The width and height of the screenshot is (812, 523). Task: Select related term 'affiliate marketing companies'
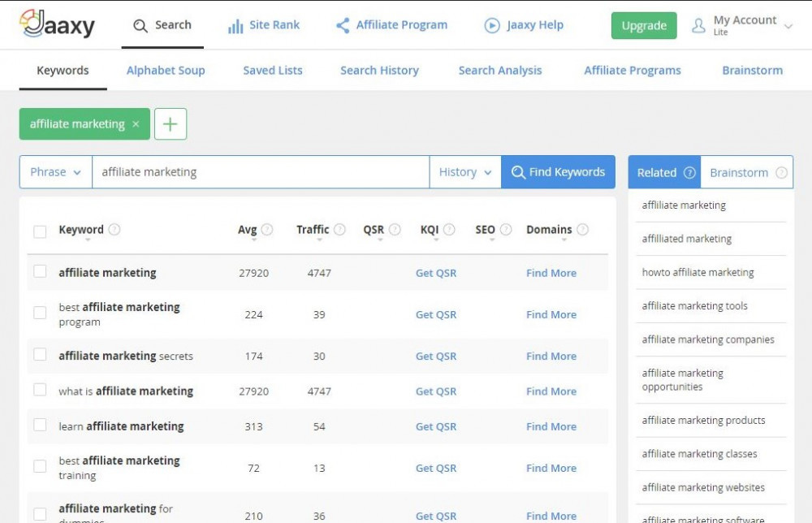coord(708,339)
